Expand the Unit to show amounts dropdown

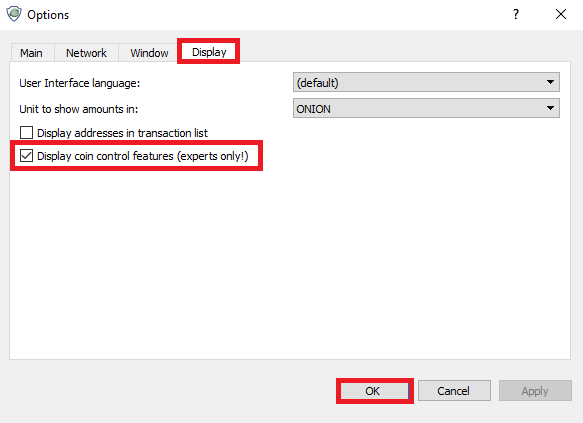(x=426, y=109)
